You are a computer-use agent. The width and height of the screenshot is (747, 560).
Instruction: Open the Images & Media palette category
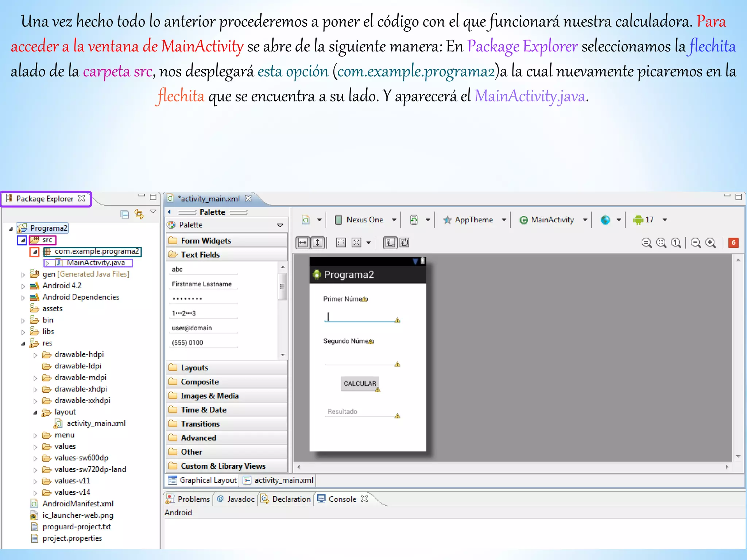(x=227, y=396)
